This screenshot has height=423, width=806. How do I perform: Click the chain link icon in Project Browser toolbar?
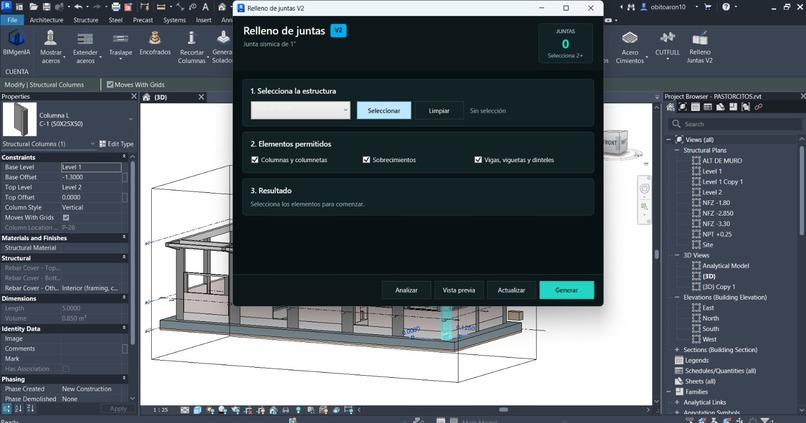coord(758,107)
